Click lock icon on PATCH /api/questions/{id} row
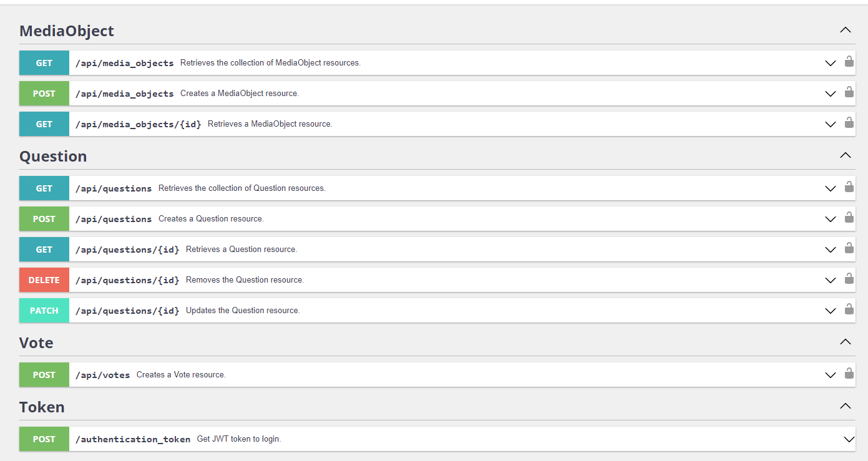The height and width of the screenshot is (461, 868). (849, 309)
